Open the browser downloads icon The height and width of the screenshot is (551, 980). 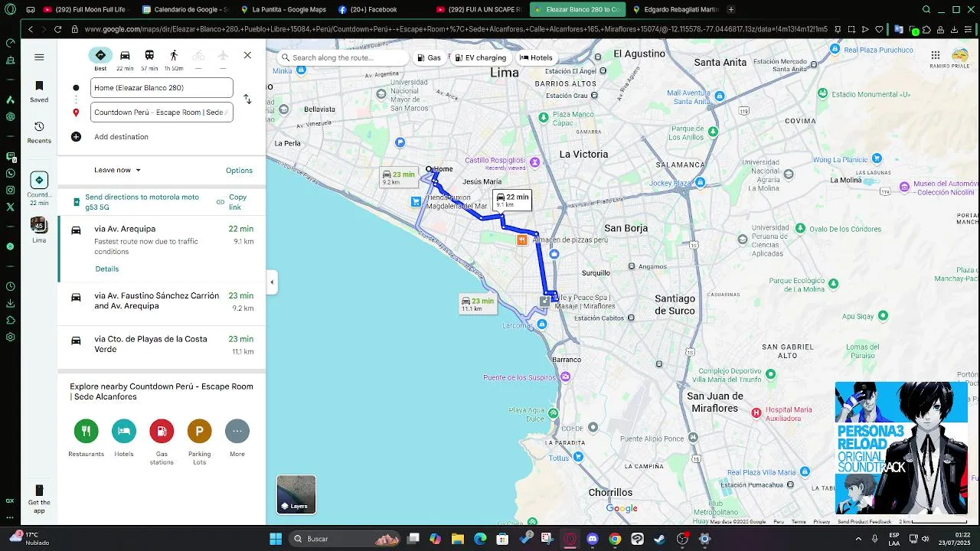954,29
